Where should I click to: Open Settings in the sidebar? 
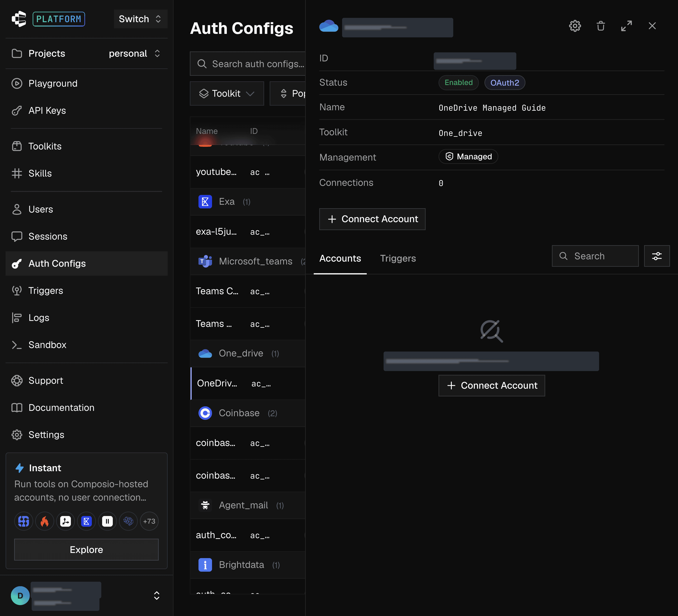tap(87, 434)
